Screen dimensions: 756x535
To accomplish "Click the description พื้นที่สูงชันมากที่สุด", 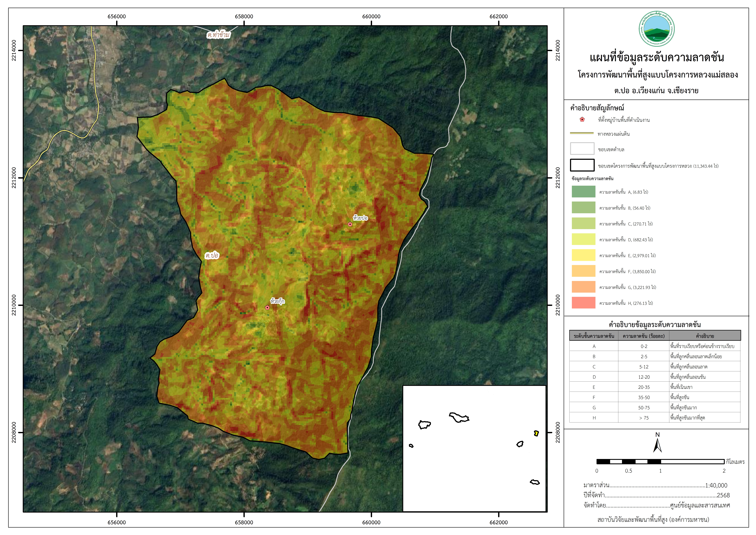I will click(x=687, y=418).
